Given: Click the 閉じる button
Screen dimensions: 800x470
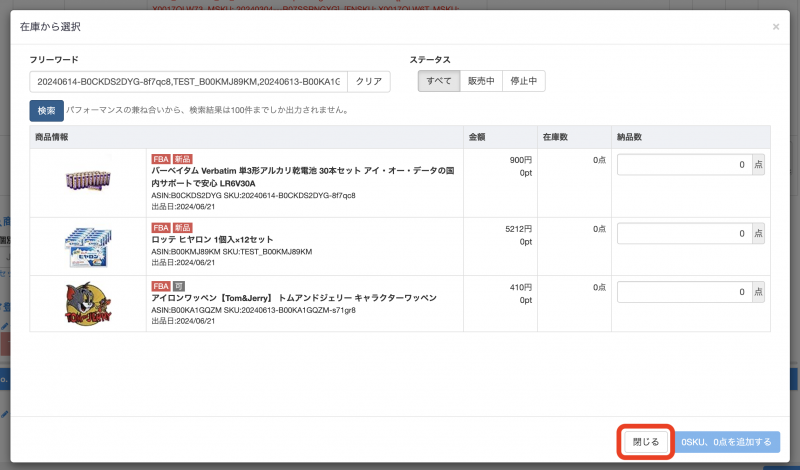Looking at the screenshot, I should point(646,442).
